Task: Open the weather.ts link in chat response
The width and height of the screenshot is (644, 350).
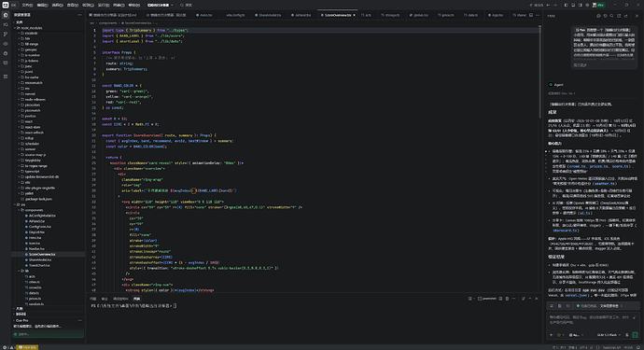Action: (605, 184)
